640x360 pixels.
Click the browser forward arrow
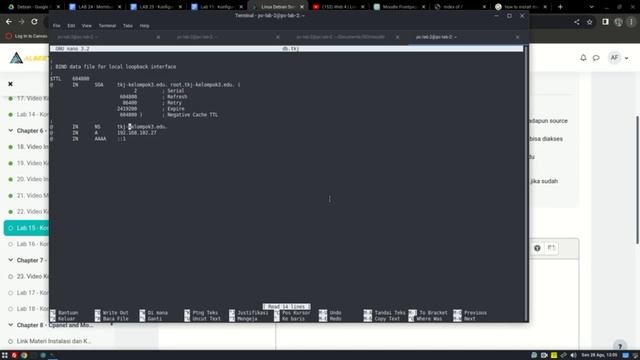pos(21,22)
